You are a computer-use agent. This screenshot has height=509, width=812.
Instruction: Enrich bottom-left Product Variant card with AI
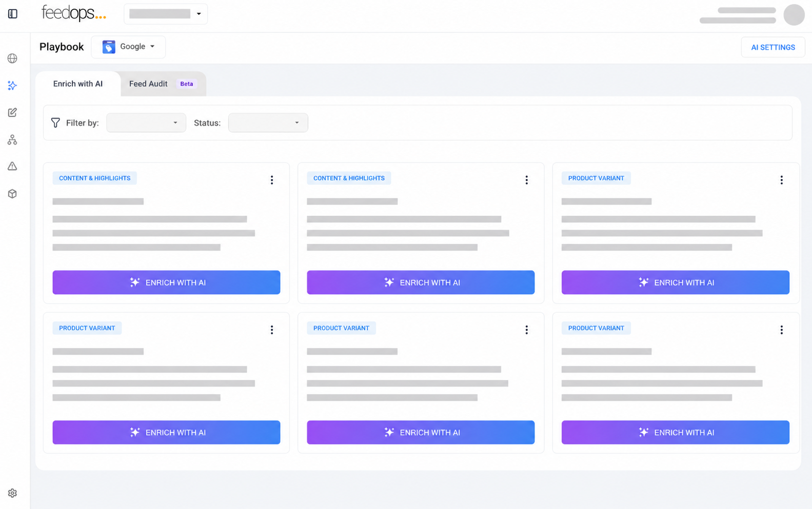pos(166,433)
